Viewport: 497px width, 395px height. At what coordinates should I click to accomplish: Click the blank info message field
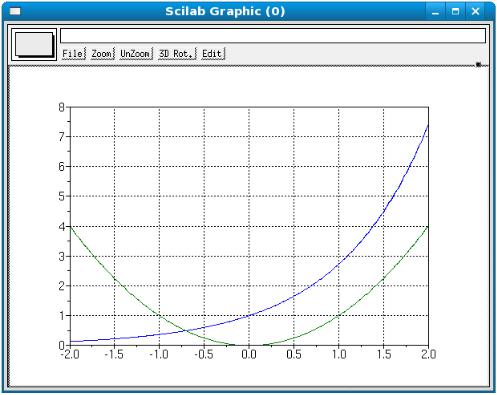[273, 36]
